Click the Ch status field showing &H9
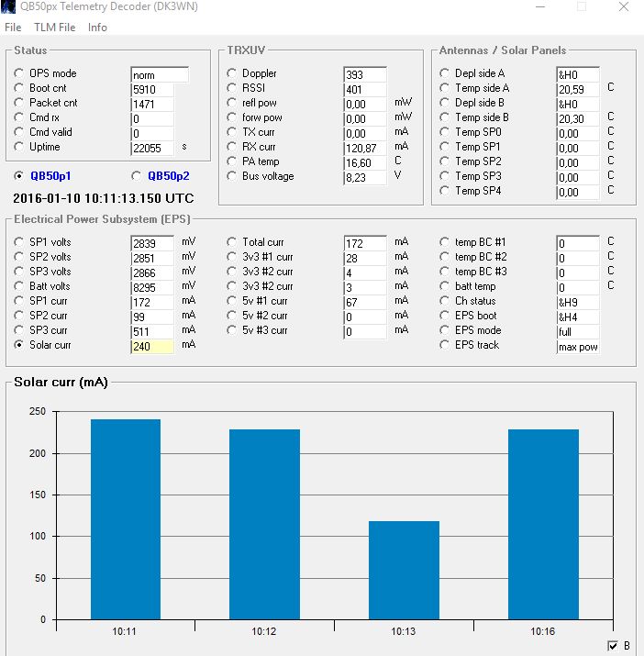Screen dimensions: 644x656 pos(578,302)
